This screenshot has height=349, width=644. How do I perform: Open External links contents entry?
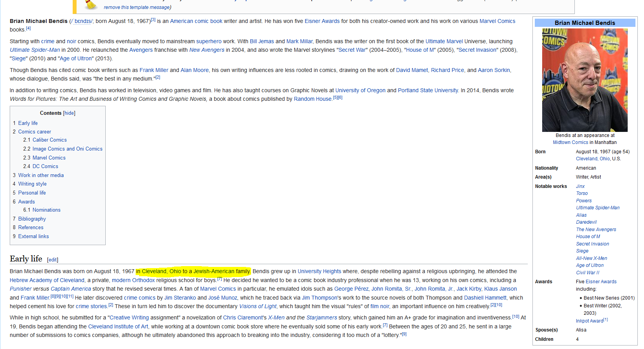[x=33, y=237]
